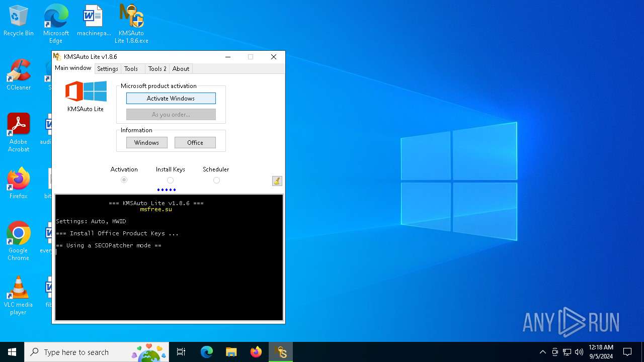
Task: Click the Windows Start button
Action: pyautogui.click(x=12, y=352)
